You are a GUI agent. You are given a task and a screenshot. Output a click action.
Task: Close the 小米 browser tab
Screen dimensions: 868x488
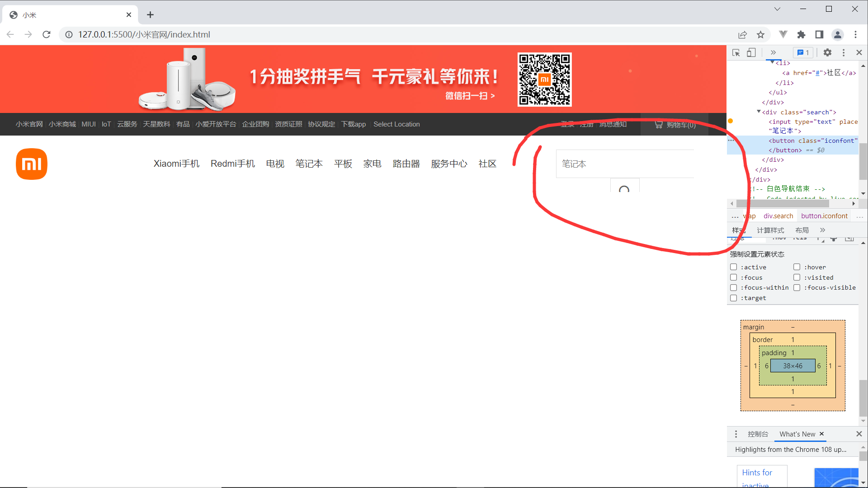point(129,15)
